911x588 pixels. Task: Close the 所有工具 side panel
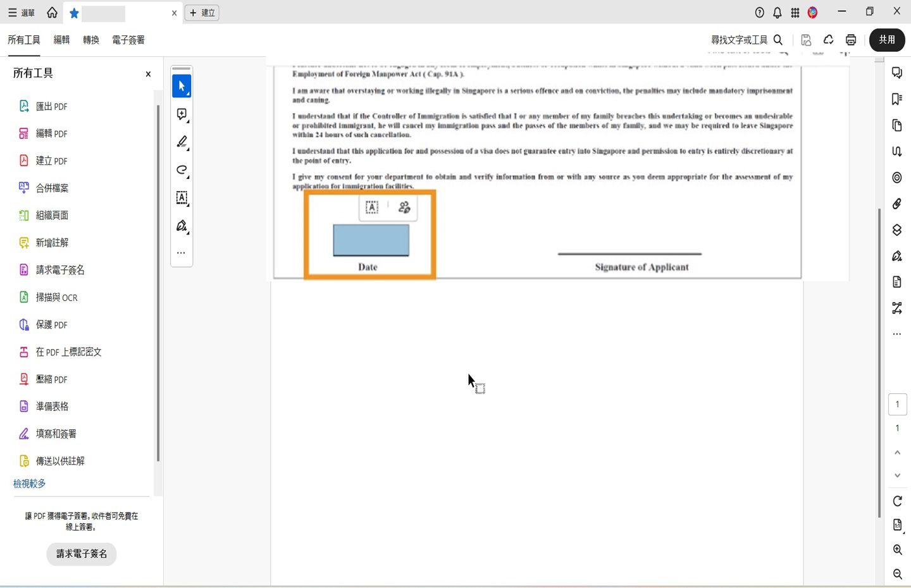pos(148,74)
